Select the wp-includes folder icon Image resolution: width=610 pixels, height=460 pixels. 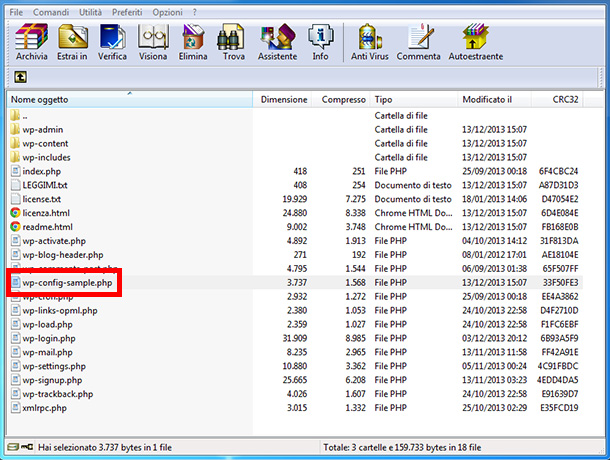(x=15, y=157)
